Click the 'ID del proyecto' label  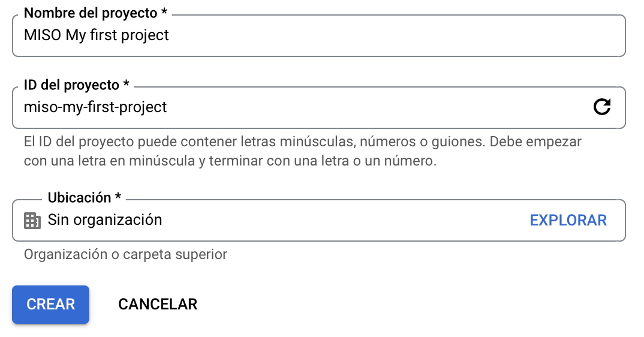click(x=71, y=85)
